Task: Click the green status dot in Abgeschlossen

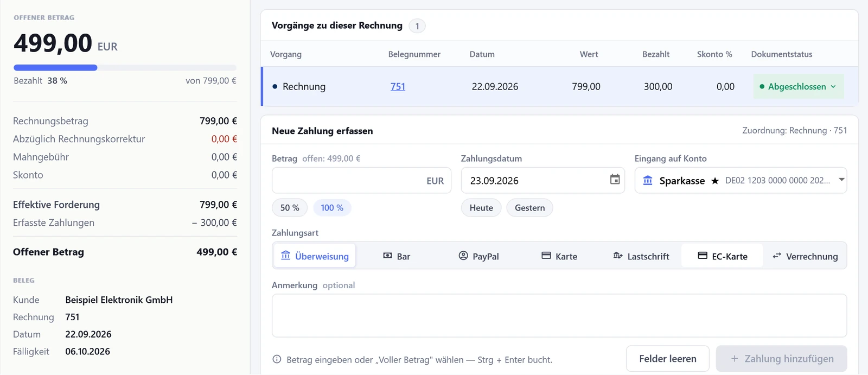Action: pyautogui.click(x=762, y=86)
